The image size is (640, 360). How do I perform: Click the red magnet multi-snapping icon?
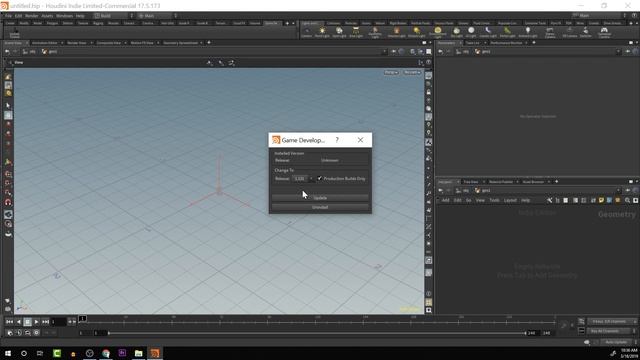click(8, 202)
